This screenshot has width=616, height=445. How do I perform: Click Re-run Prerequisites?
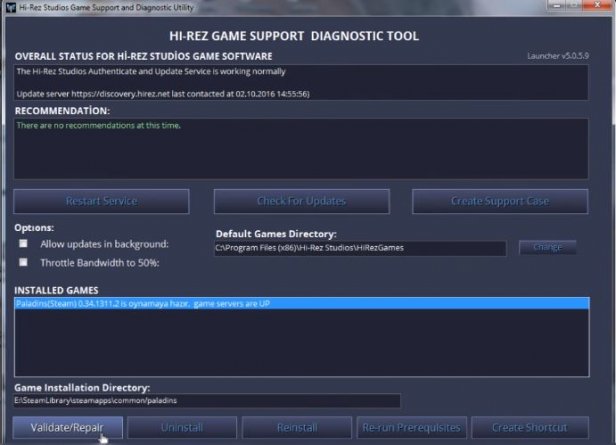pos(412,427)
